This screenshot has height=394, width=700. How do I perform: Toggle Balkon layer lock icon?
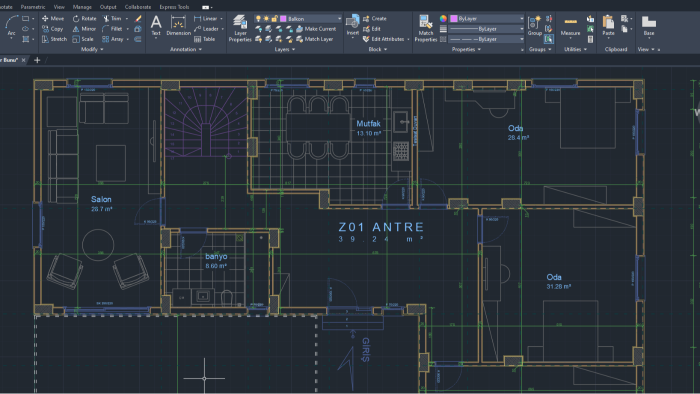[274, 18]
